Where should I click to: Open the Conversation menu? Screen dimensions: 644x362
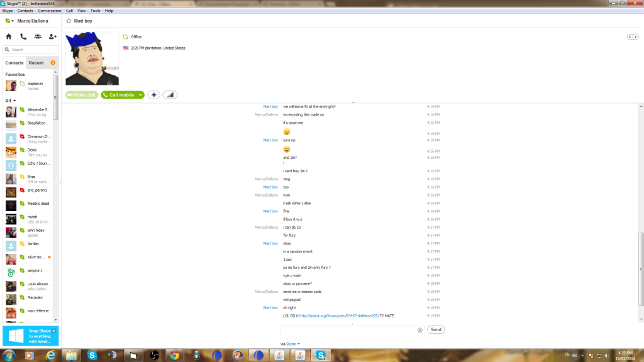point(50,11)
